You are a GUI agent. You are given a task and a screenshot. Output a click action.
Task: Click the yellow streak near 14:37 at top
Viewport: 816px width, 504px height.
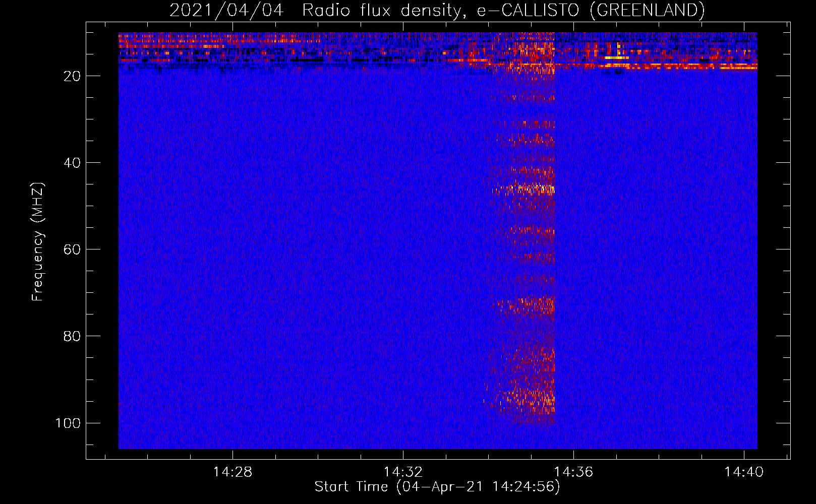[x=616, y=57]
